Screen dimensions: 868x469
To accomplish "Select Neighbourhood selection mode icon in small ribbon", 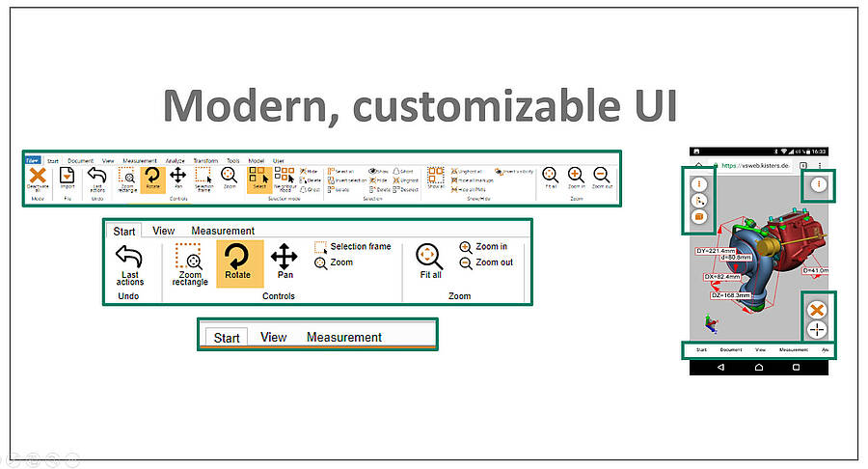I will click(x=285, y=176).
